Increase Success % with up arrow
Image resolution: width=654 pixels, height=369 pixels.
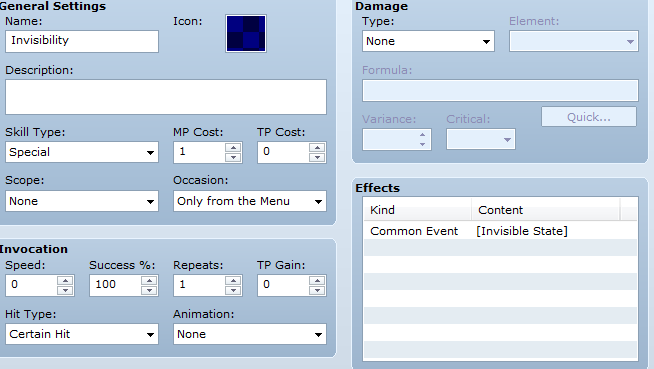coord(149,281)
